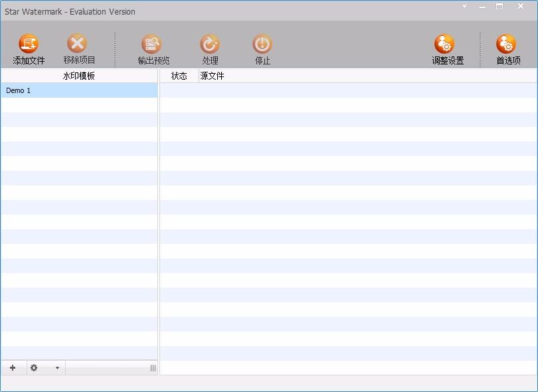
Task: Click the 移除项目 (Remove item) icon
Action: [77, 43]
